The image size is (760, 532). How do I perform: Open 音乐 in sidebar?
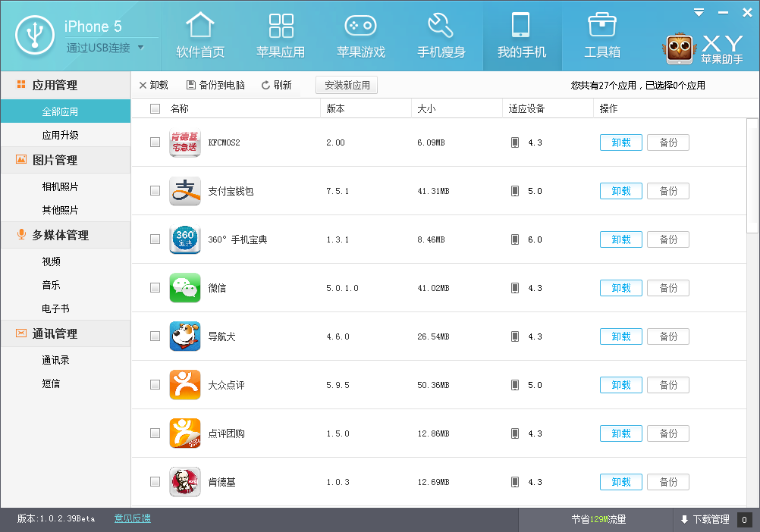[65, 285]
